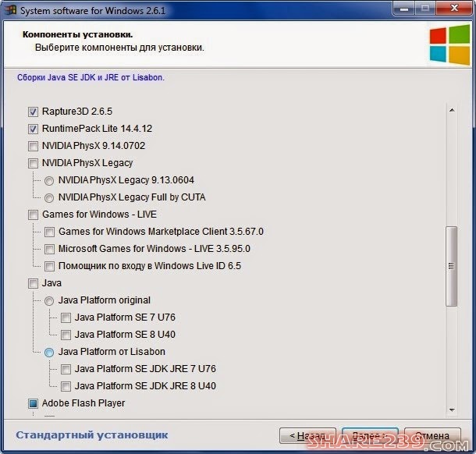Enable Games for Windows Marketplace Client 3.5.67.0
The width and height of the screenshot is (476, 454).
click(x=49, y=232)
